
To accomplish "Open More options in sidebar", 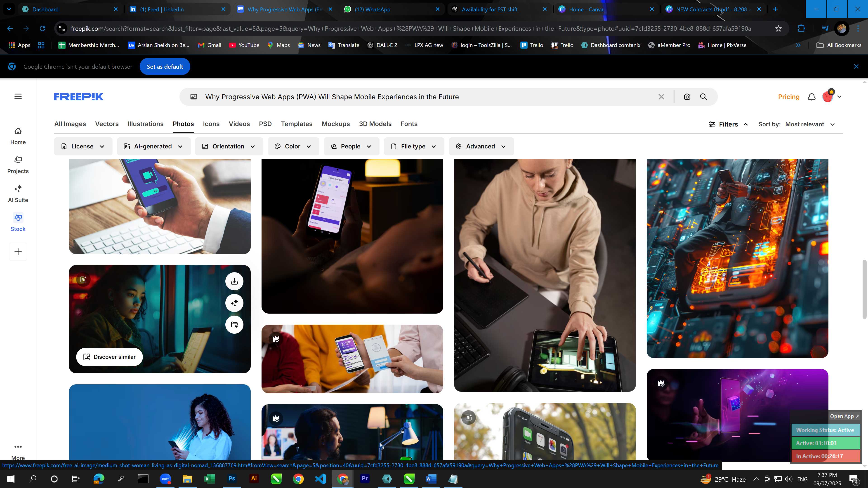I will coord(18,451).
